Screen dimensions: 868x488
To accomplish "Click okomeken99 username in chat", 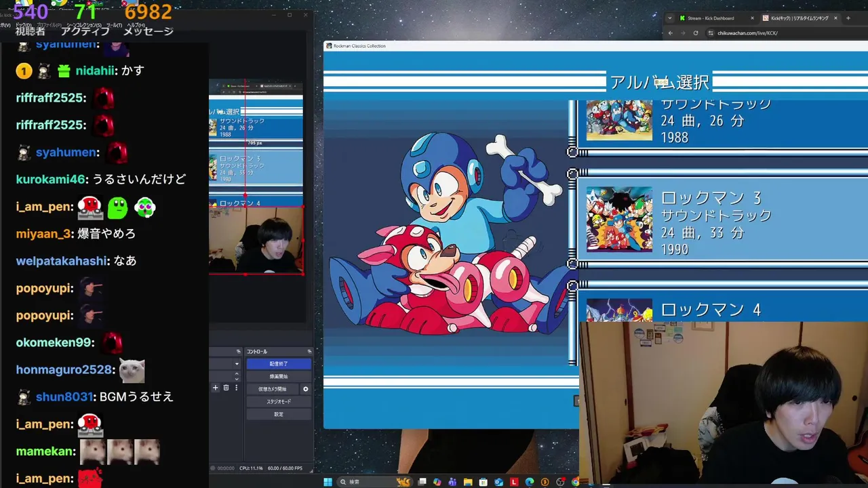I will (x=54, y=342).
